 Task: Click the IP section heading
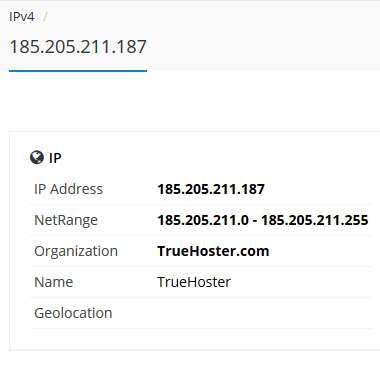55,158
